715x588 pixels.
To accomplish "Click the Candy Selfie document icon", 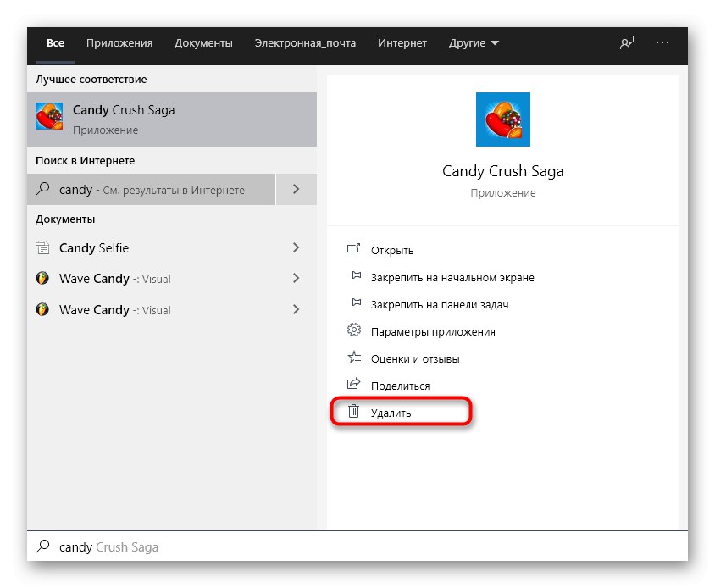I will (x=42, y=247).
